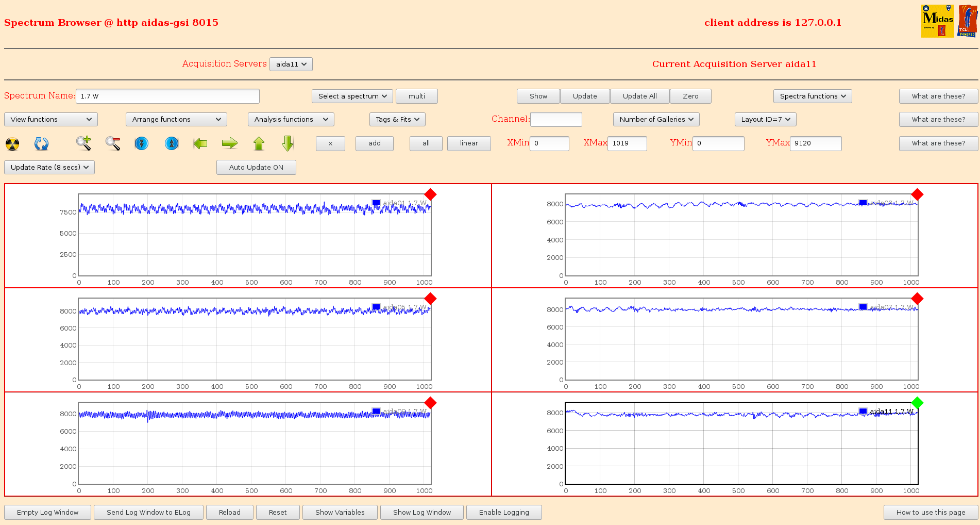Screen dimensions: 980x525
Task: Click red diamond marker on aida07 plot
Action: [917, 299]
